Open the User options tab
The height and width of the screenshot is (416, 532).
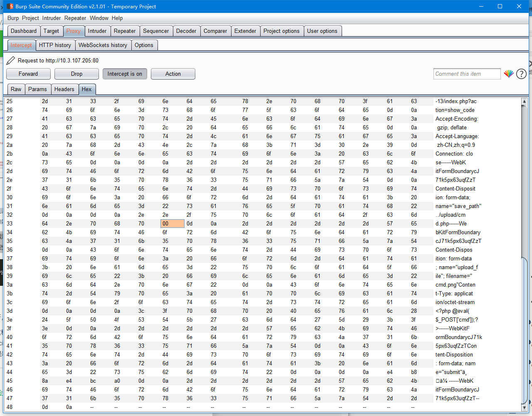(x=322, y=31)
